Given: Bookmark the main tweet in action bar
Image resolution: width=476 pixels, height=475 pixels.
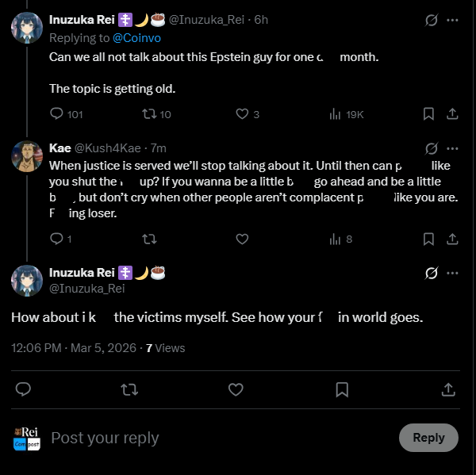Looking at the screenshot, I should (x=342, y=389).
